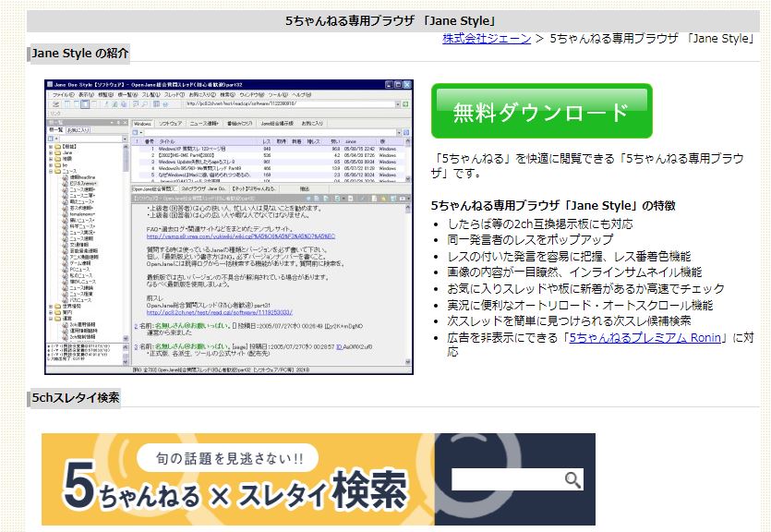Click the bullet about 新着があるか高速でチェック
The height and width of the screenshot is (532, 771).
[585, 288]
